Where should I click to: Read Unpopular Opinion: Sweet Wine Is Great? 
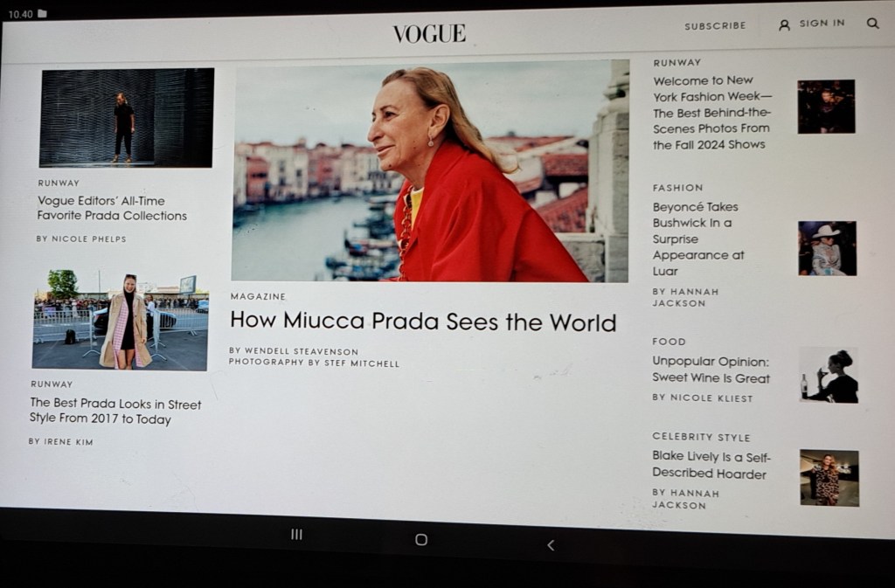click(711, 370)
